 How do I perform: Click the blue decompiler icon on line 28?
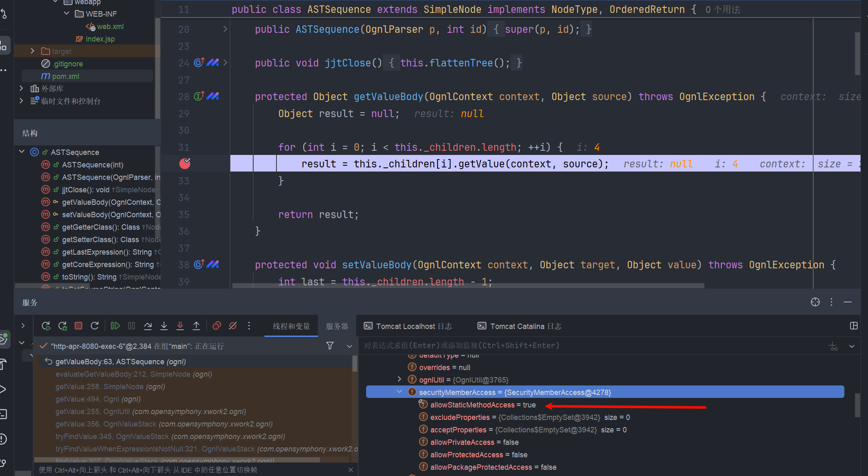click(x=213, y=96)
